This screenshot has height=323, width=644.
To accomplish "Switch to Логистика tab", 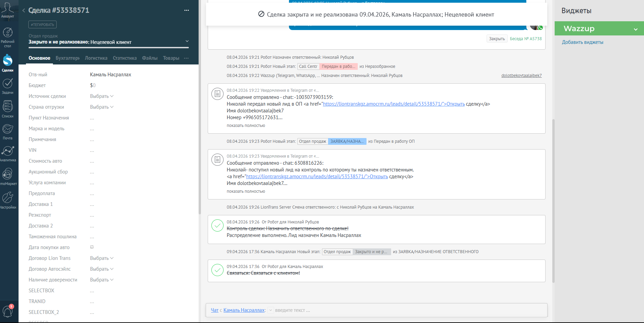I will (96, 58).
